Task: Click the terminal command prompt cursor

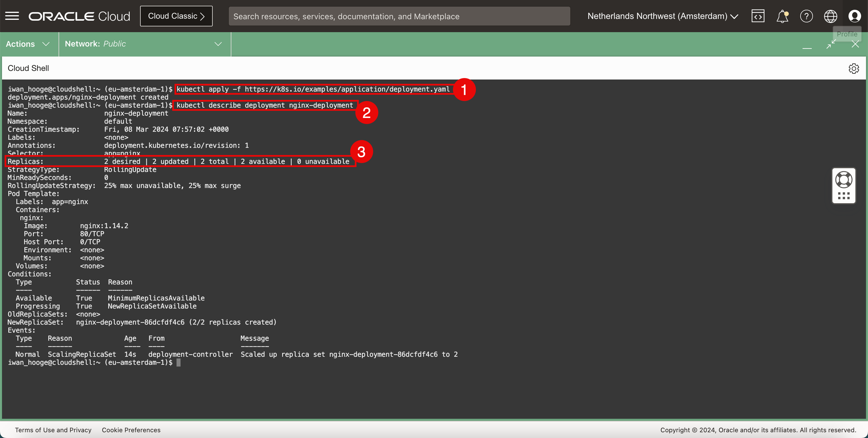Action: click(179, 363)
